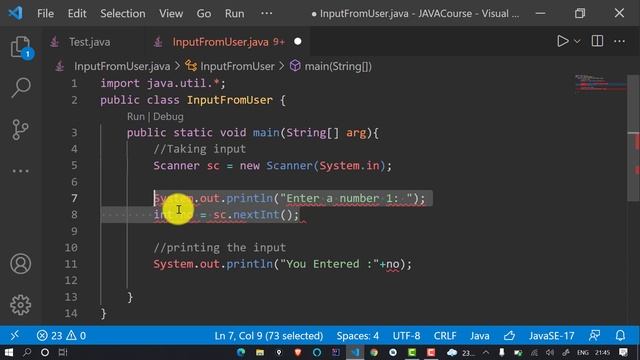This screenshot has height=360, width=640.
Task: Open the Source Control view
Action: point(20,130)
